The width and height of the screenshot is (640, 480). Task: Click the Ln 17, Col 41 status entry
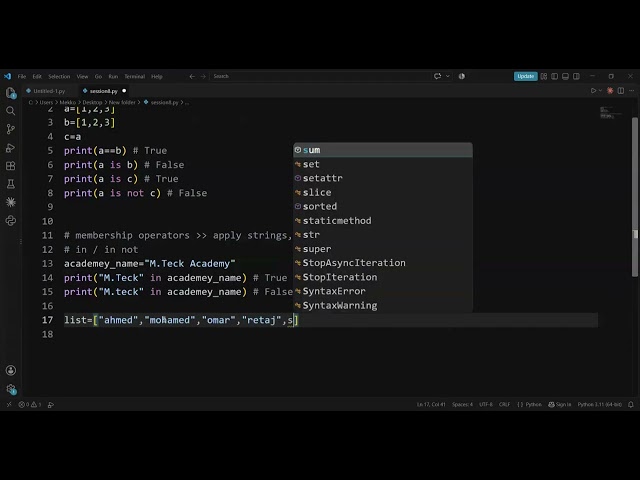point(431,404)
